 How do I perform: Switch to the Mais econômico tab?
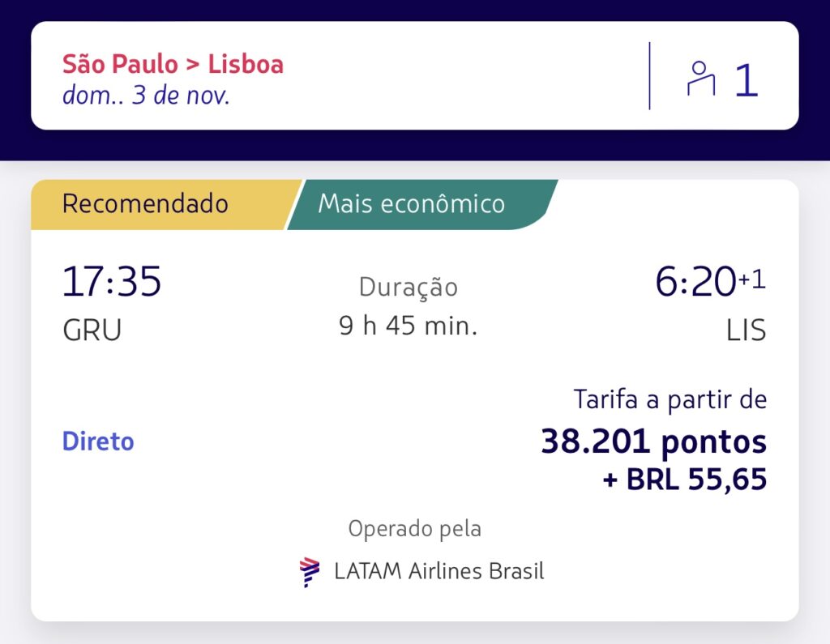411,203
